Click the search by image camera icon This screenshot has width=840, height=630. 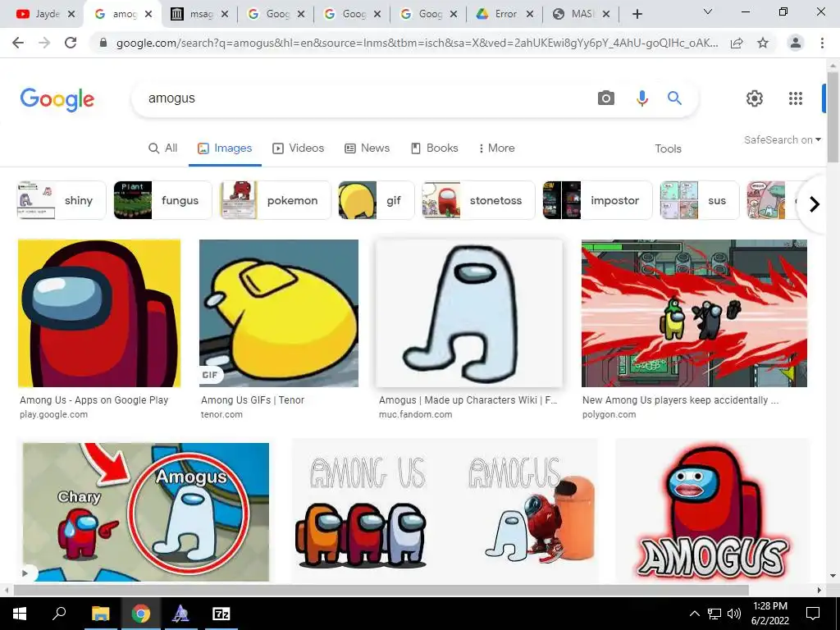click(606, 98)
